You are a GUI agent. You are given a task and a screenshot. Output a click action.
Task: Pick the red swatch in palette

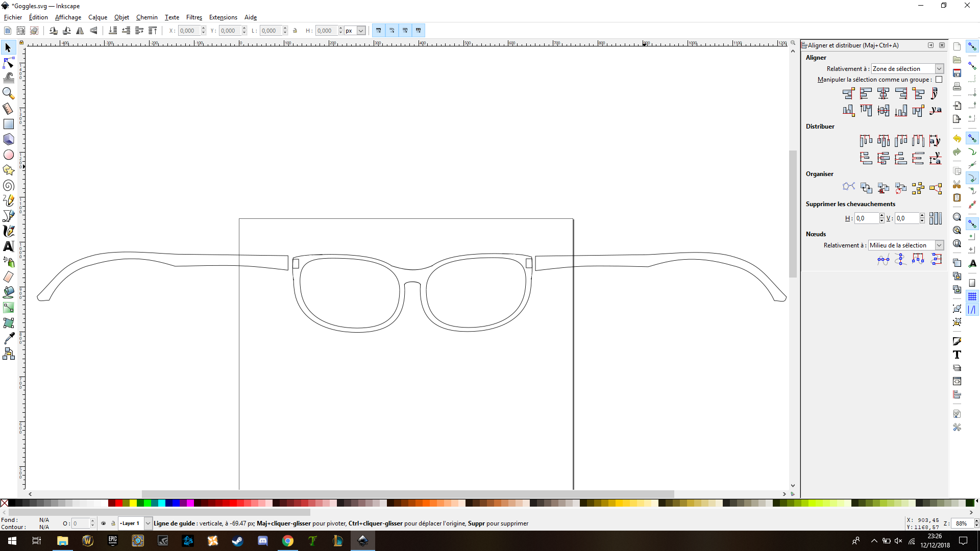pos(118,504)
